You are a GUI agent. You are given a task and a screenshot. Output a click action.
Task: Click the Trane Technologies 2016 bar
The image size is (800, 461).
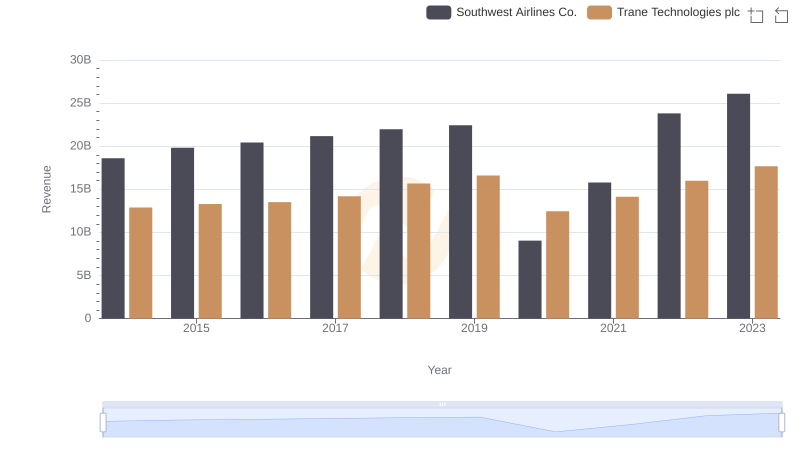pyautogui.click(x=280, y=260)
